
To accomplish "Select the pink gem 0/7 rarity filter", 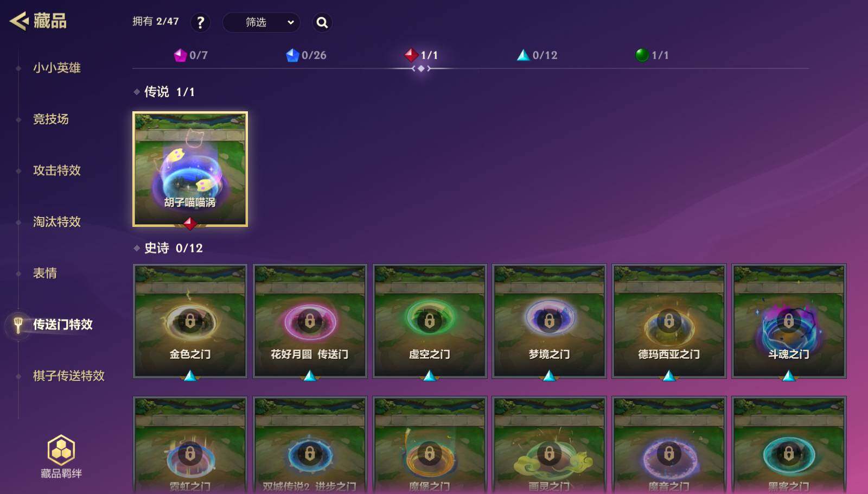I will [190, 55].
